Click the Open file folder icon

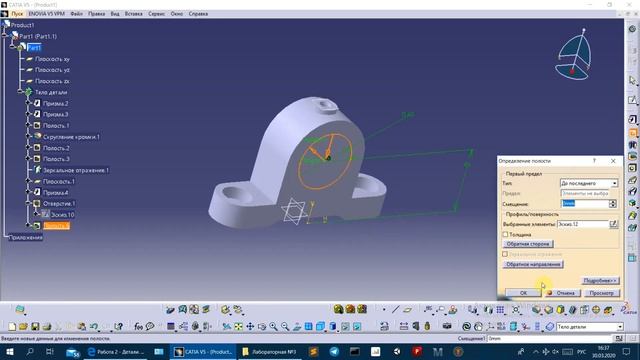(x=24, y=326)
